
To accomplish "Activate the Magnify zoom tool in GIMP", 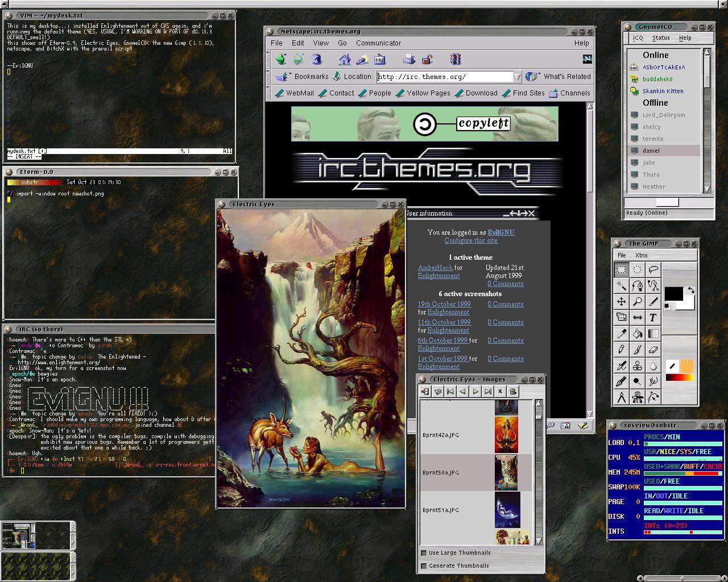I will [x=638, y=302].
